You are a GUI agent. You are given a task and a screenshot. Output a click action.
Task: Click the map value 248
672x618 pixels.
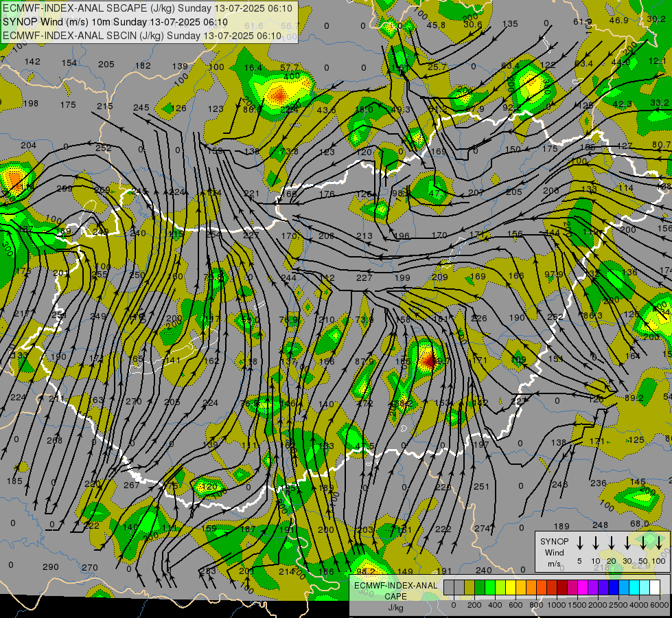[x=600, y=525]
